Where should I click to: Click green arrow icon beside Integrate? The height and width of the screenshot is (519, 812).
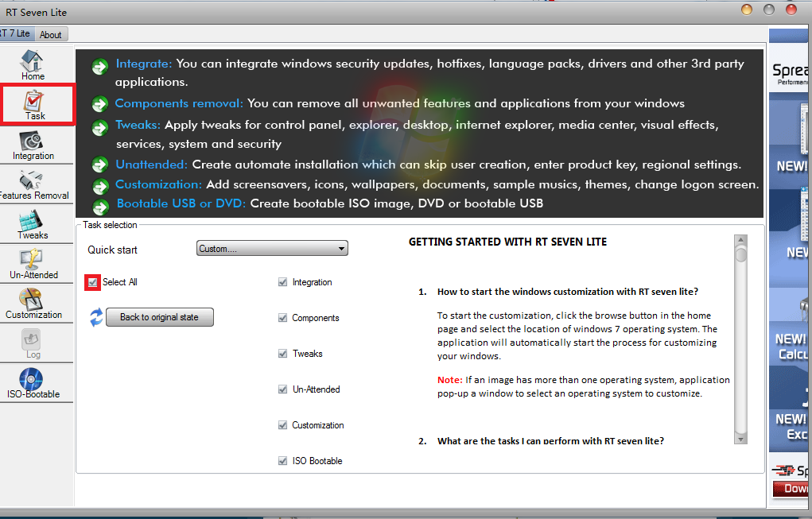100,66
